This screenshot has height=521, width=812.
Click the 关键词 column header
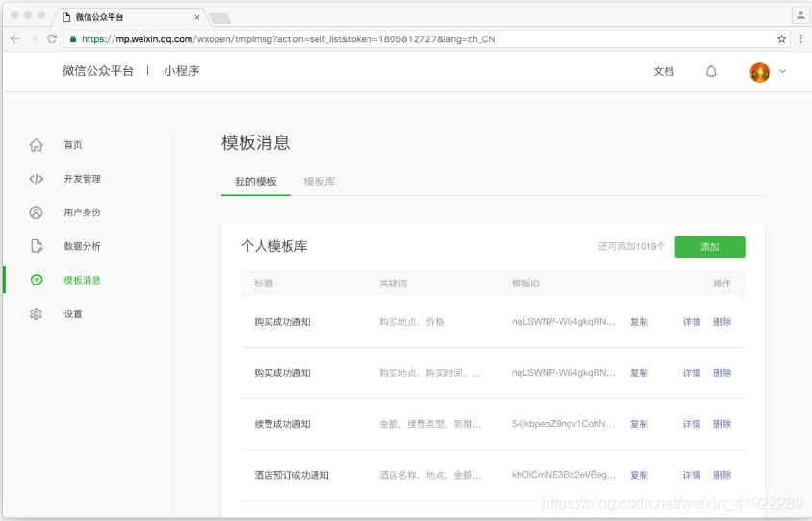pyautogui.click(x=393, y=284)
